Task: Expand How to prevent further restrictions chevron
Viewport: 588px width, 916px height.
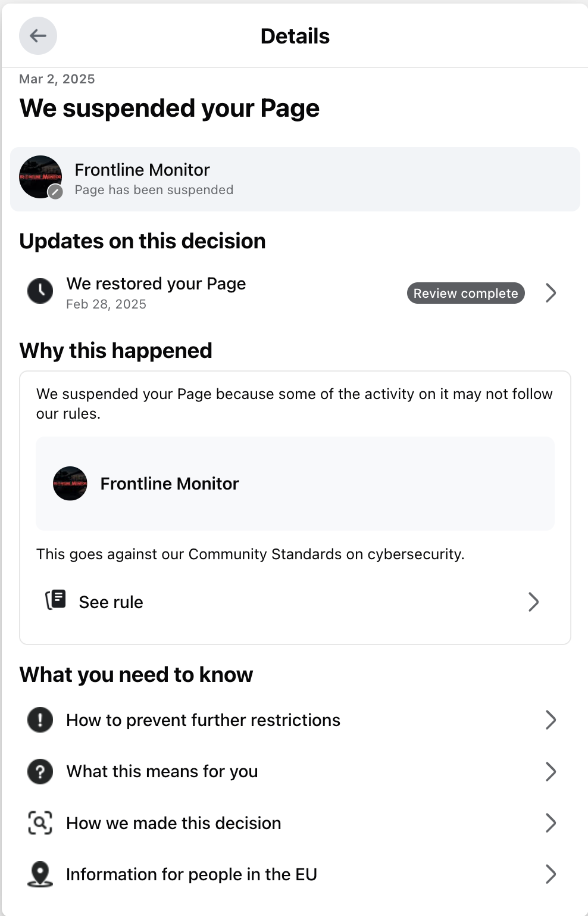Action: click(x=551, y=719)
